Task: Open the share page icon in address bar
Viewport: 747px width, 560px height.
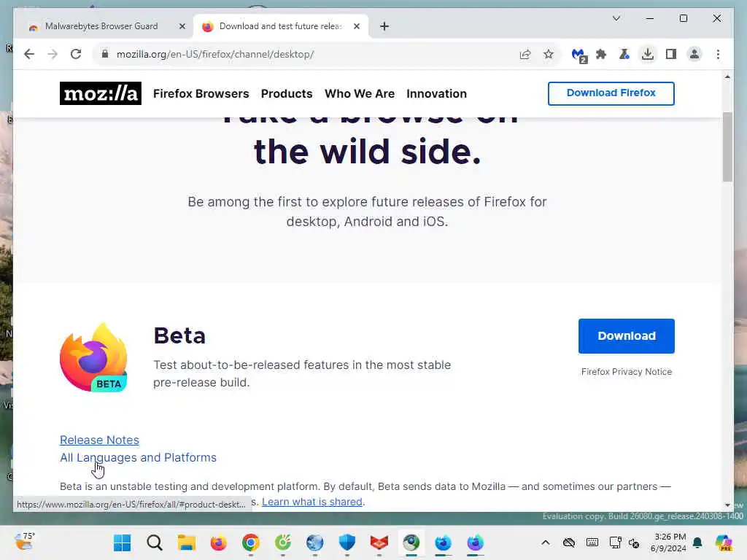Action: point(525,54)
